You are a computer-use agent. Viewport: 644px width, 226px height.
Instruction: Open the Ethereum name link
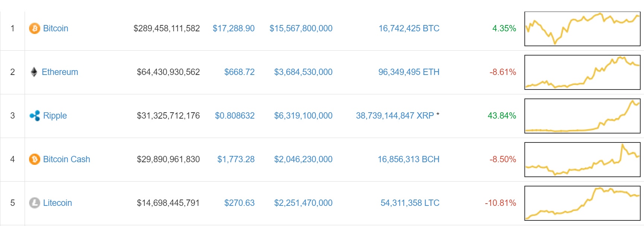point(60,72)
